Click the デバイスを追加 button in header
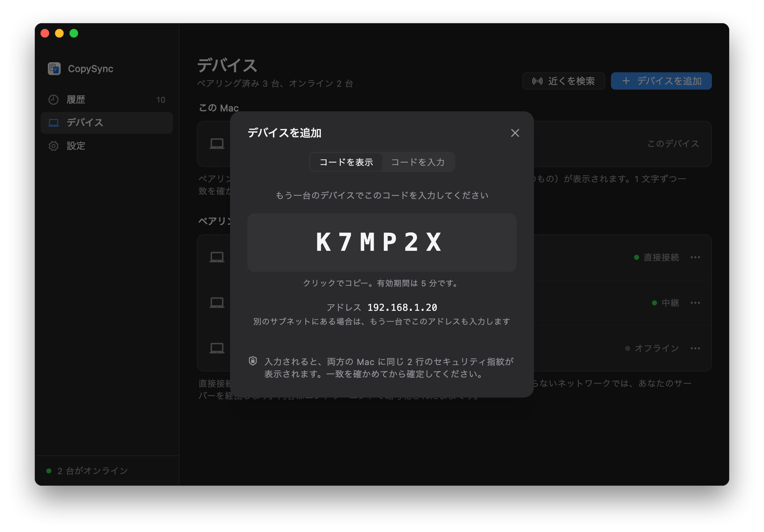 point(661,81)
